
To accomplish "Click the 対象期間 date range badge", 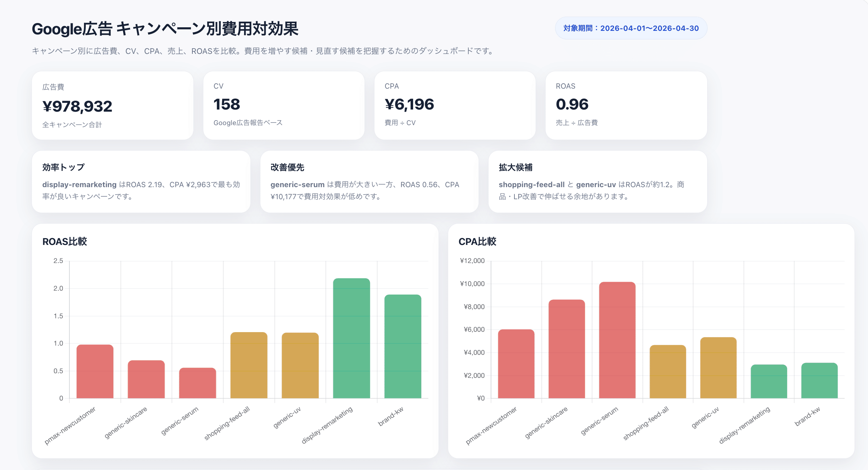I will point(631,28).
